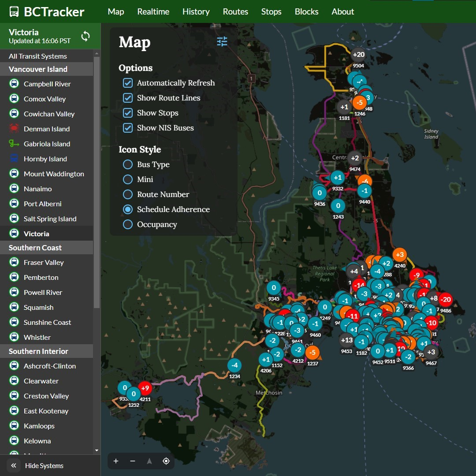Select the Occupancy icon style

[128, 224]
